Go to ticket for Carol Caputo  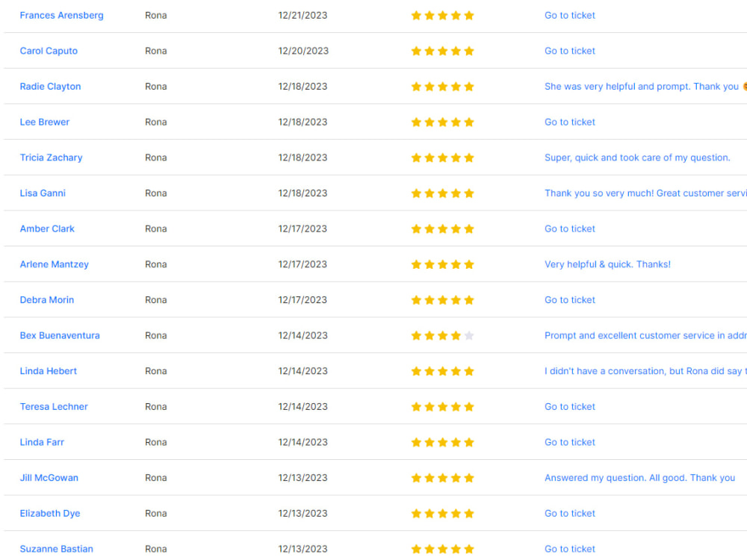[x=570, y=51]
